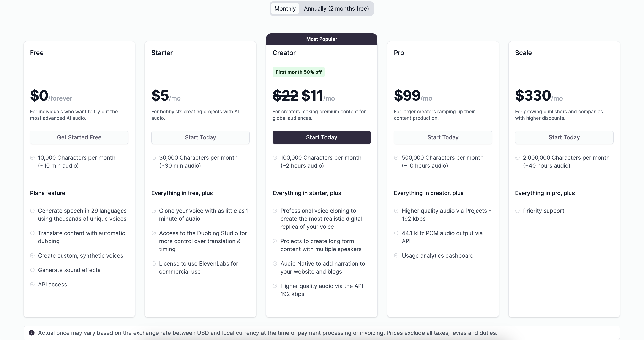Click the check icon next to Usage analytics dashboard

pos(396,255)
